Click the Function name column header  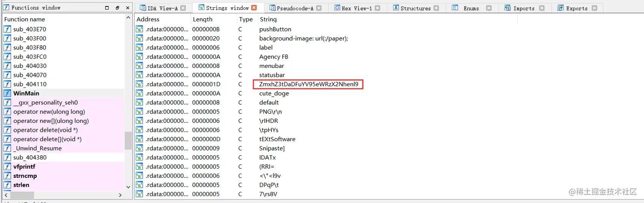tap(63, 19)
